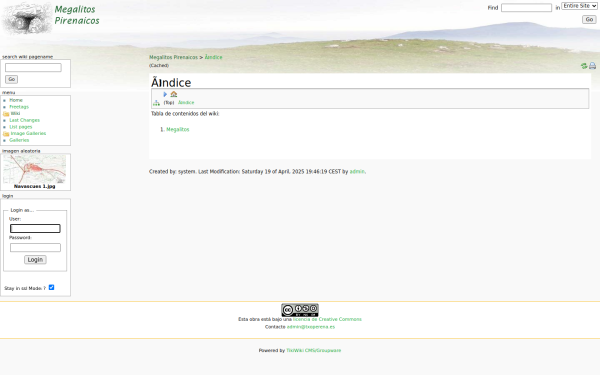Open the TikiWiki CMS/Groupware link
This screenshot has width=600, height=375.
coord(313,351)
